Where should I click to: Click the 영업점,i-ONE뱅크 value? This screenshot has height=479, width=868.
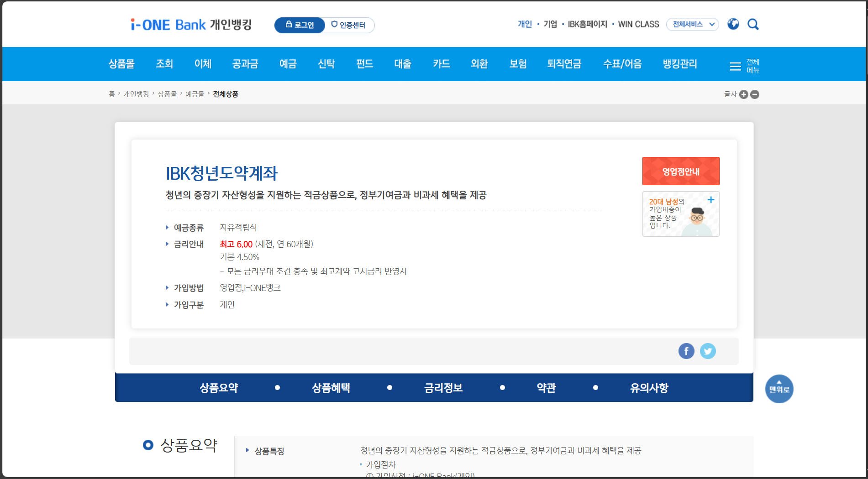click(250, 288)
